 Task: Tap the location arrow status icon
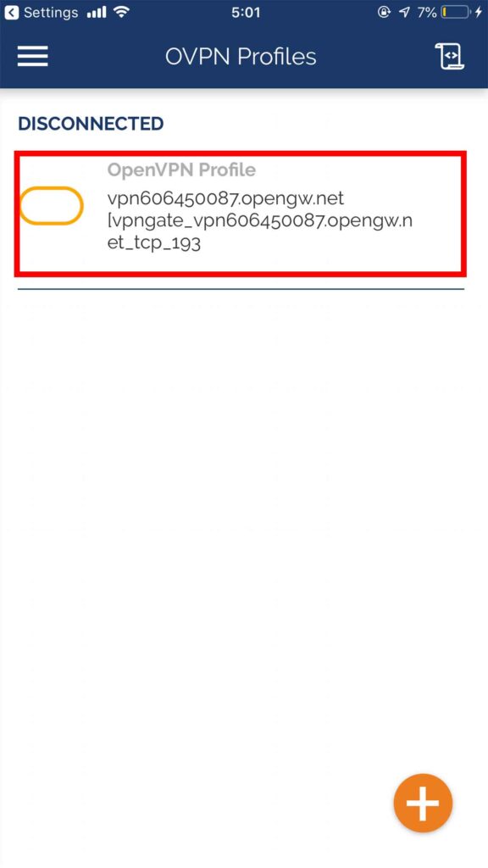click(404, 12)
